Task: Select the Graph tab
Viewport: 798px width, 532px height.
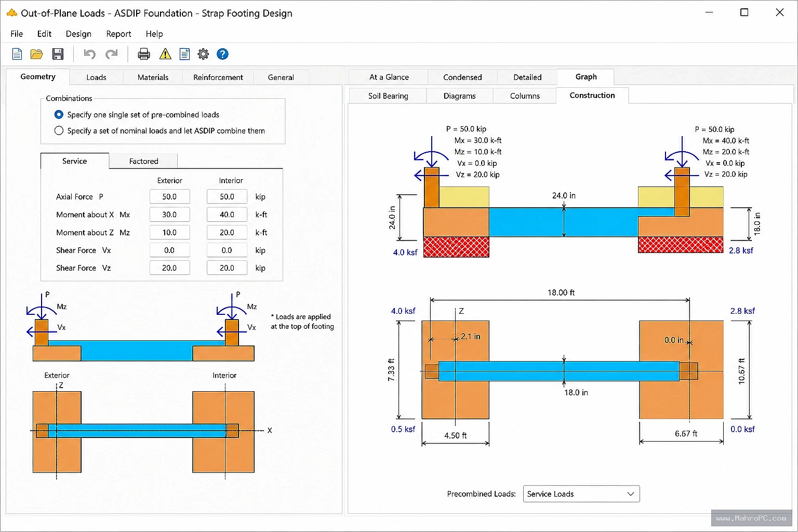Action: point(586,76)
